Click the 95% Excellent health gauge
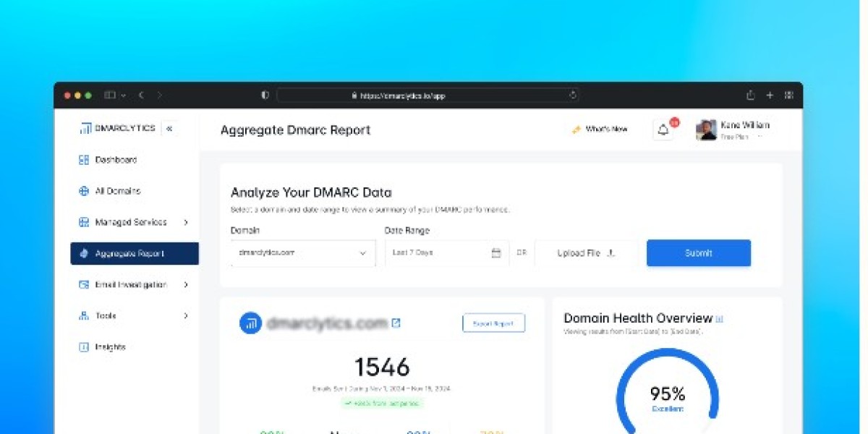 pos(667,394)
